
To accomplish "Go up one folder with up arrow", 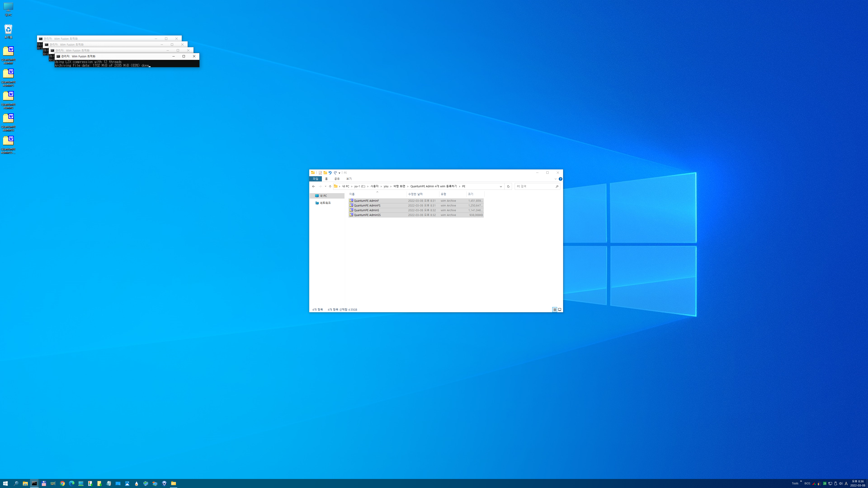I will pyautogui.click(x=330, y=186).
